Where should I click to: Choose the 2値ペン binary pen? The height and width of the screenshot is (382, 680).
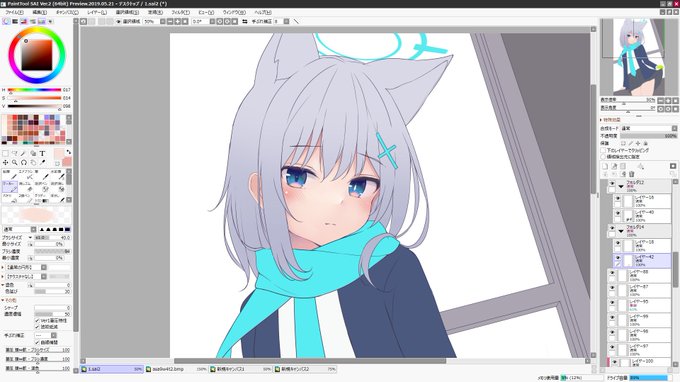26,198
